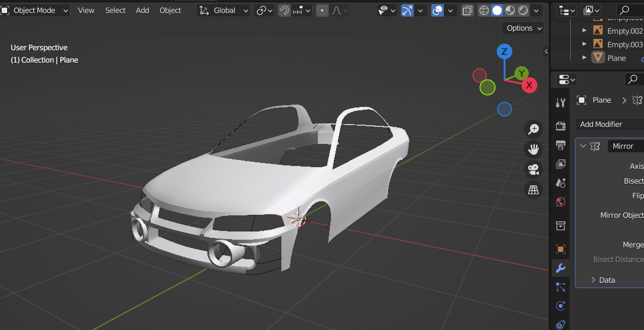Open the pivot point dropdown

pos(264,11)
